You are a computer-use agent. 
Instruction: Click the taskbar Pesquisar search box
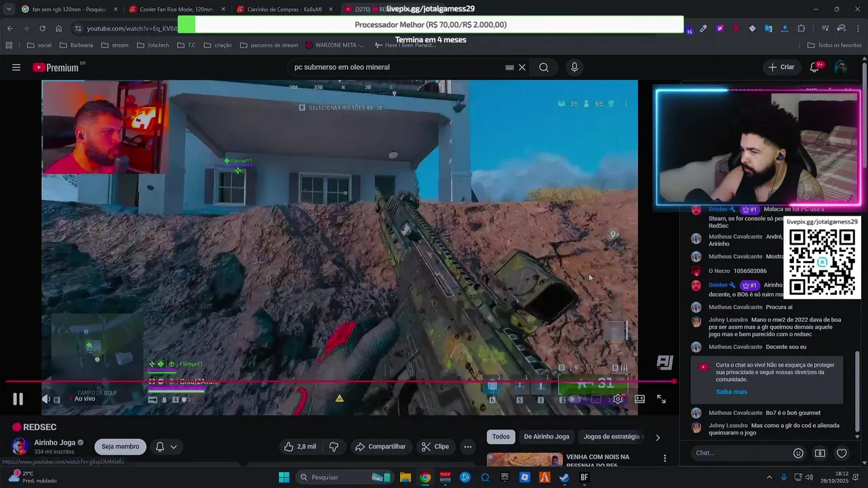coord(344,477)
